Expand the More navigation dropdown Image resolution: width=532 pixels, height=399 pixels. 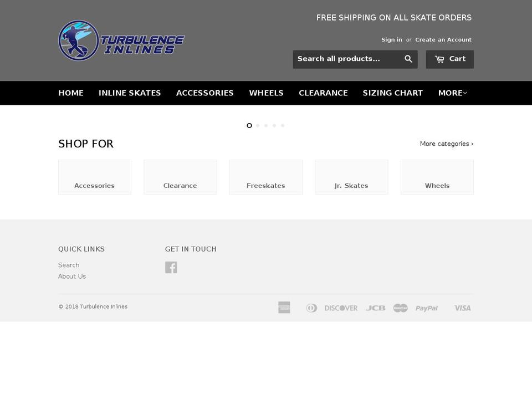coord(453,93)
